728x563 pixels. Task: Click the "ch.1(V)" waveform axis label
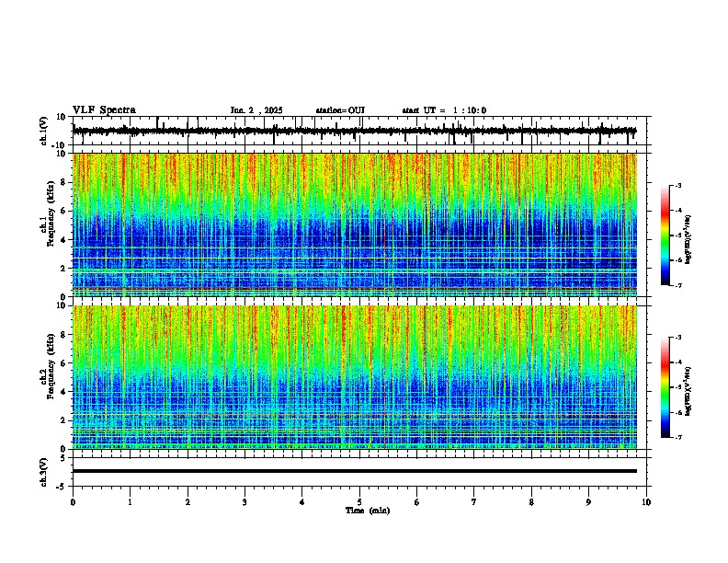[x=44, y=131]
